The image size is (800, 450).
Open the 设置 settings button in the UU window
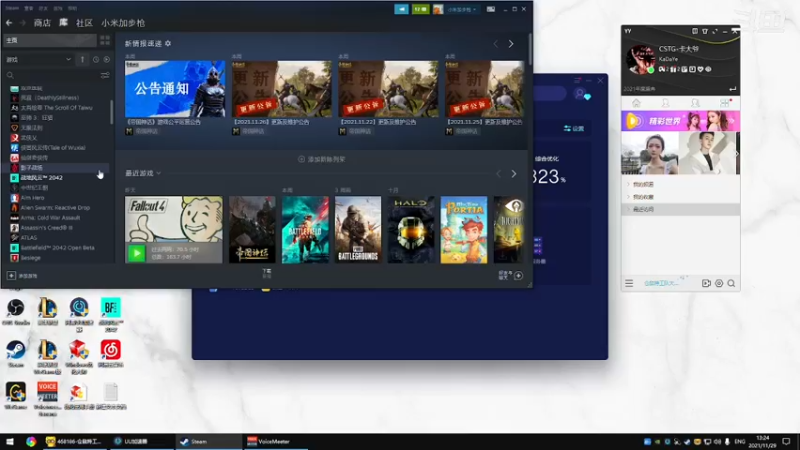click(574, 129)
